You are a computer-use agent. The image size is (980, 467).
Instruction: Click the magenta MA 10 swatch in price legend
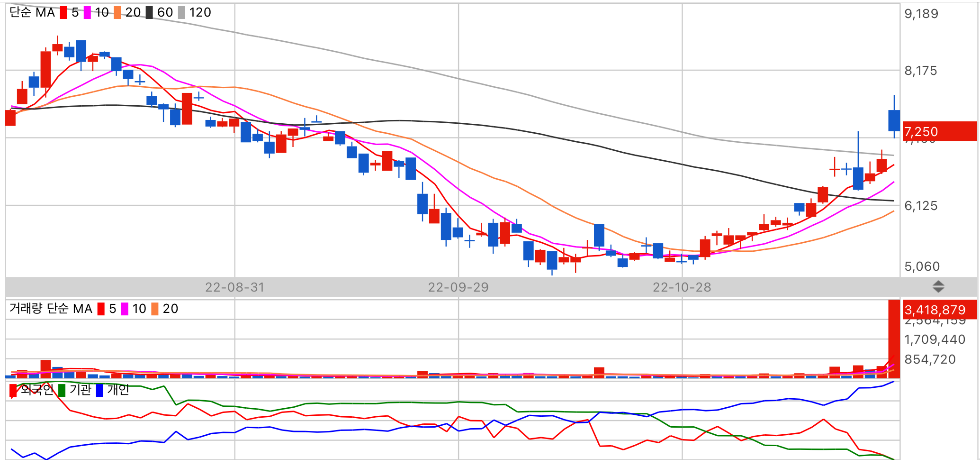[87, 13]
